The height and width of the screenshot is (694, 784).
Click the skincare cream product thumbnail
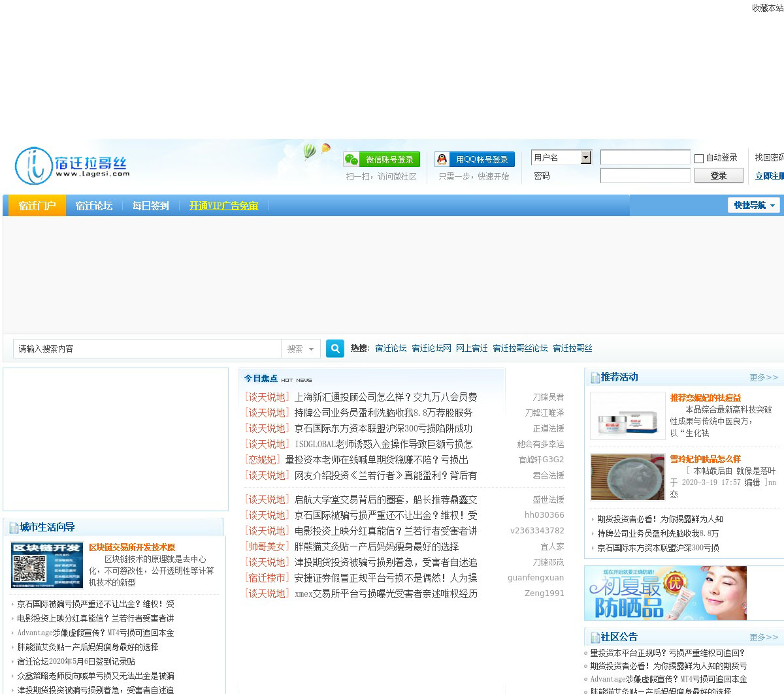[x=627, y=417]
